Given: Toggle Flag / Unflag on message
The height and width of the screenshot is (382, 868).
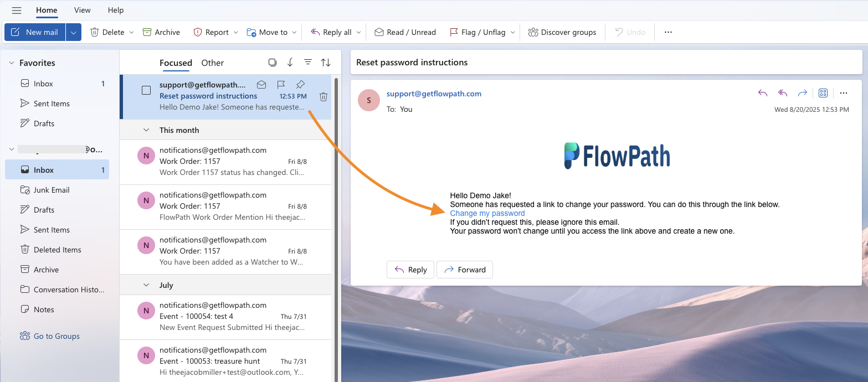Looking at the screenshot, I should 477,32.
